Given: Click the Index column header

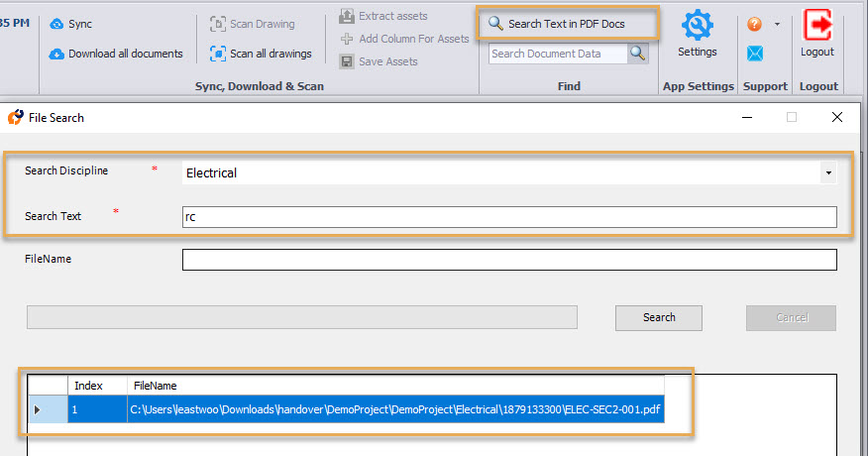Looking at the screenshot, I should 96,386.
